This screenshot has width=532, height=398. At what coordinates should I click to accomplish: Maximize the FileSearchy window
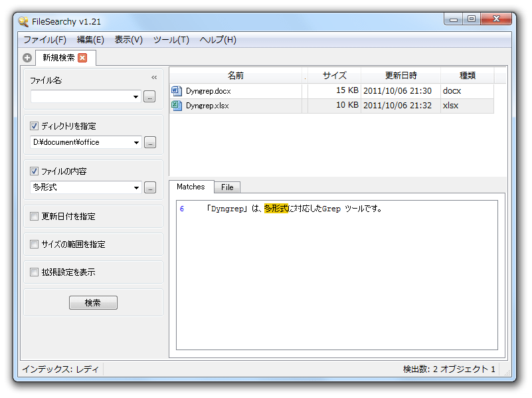(472, 19)
